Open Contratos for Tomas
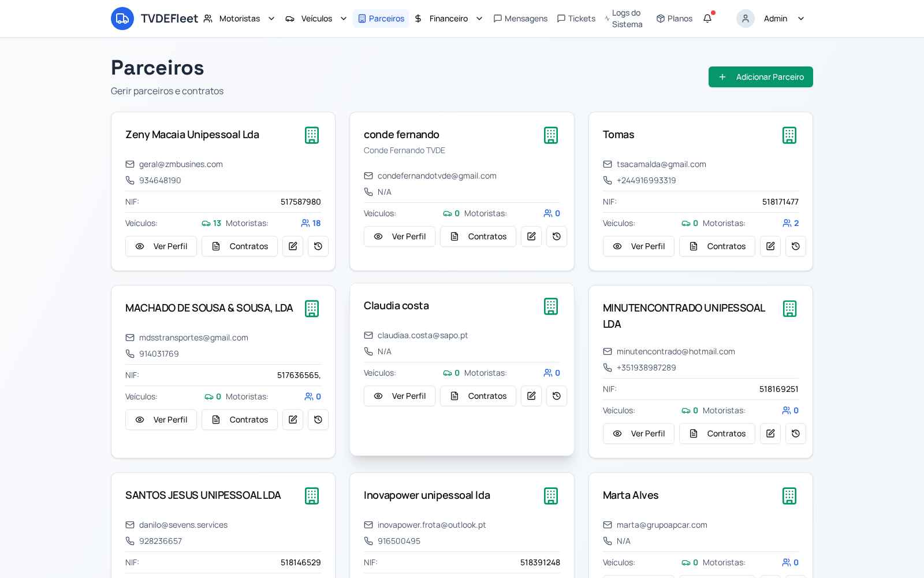The image size is (924, 578). [717, 246]
